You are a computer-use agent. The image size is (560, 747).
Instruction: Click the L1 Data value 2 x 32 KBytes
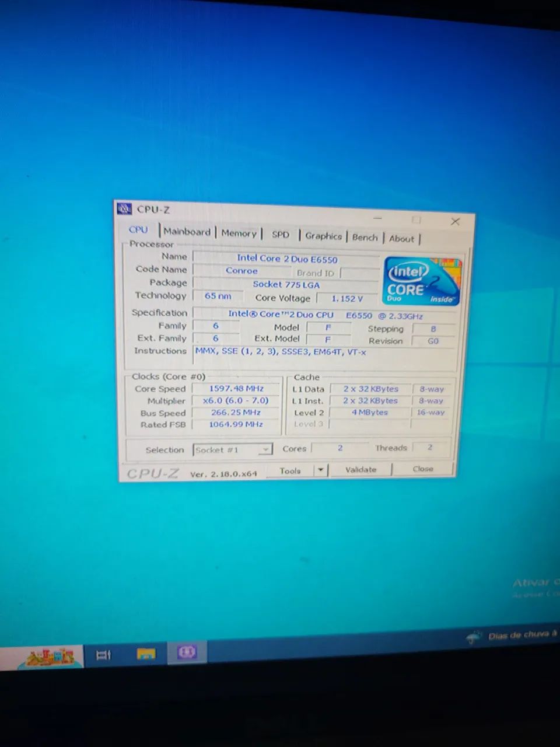370,389
